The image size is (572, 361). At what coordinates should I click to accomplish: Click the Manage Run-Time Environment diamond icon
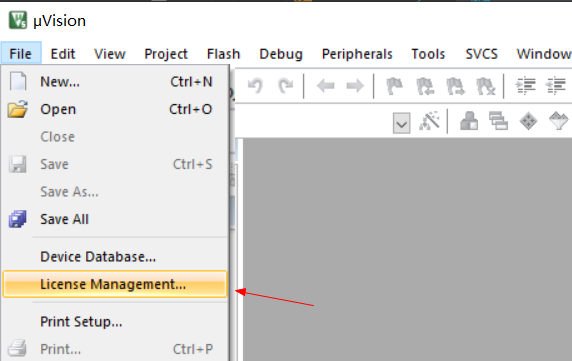click(x=528, y=121)
